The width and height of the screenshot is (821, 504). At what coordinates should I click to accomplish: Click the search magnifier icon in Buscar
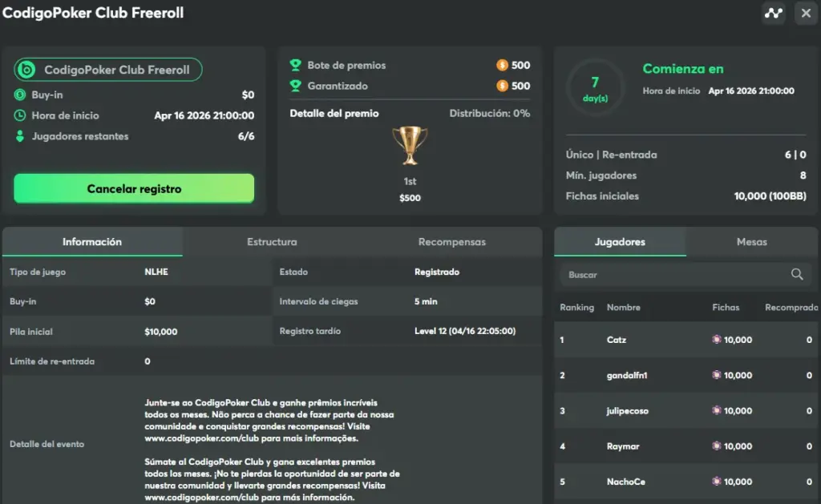click(x=797, y=274)
